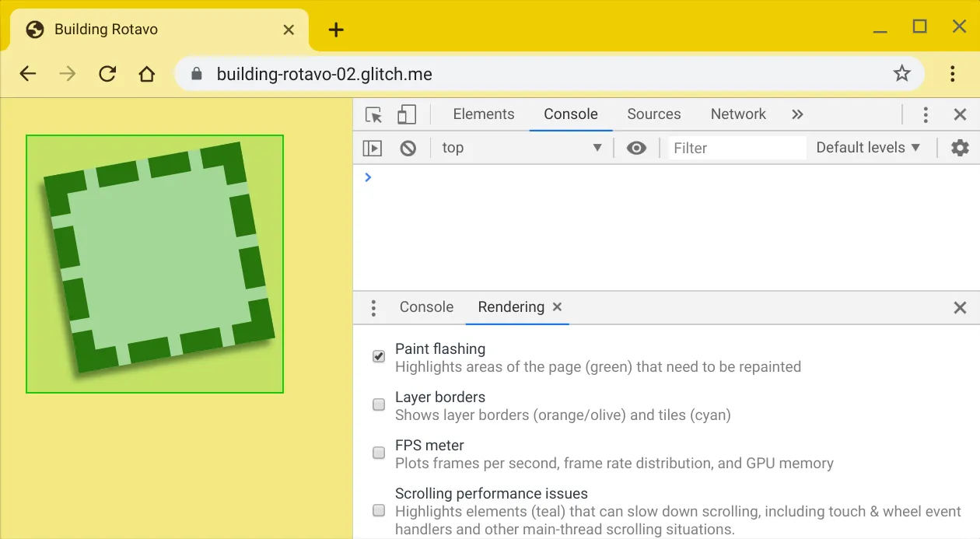This screenshot has width=980, height=539.
Task: Click the console Filter input field
Action: pyautogui.click(x=735, y=148)
